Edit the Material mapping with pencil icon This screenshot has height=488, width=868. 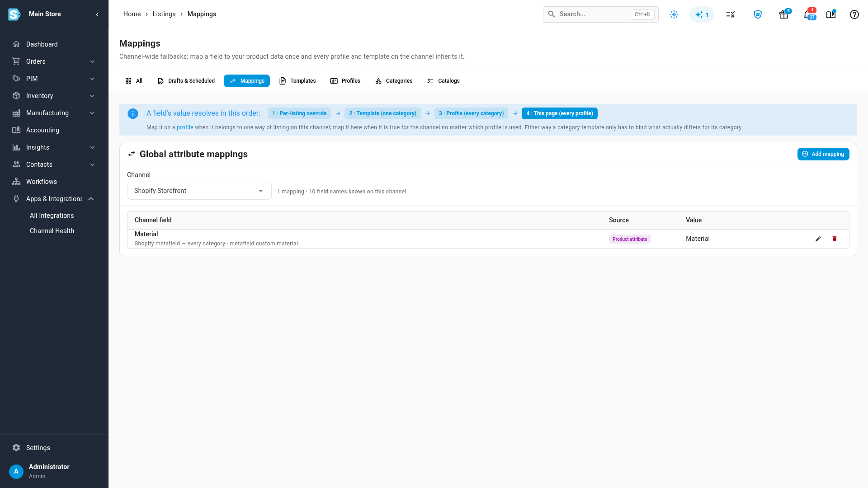pyautogui.click(x=818, y=239)
